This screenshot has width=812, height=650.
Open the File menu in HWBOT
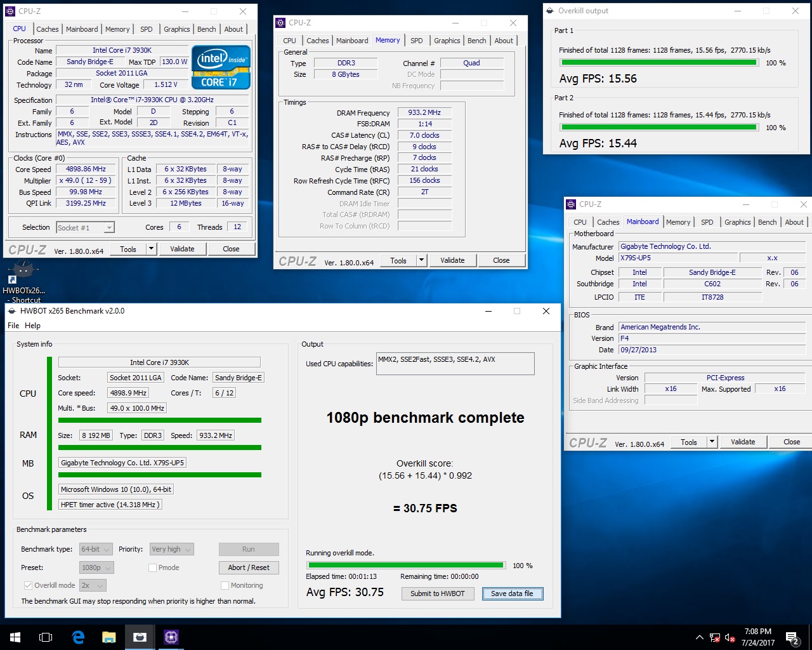click(x=13, y=326)
